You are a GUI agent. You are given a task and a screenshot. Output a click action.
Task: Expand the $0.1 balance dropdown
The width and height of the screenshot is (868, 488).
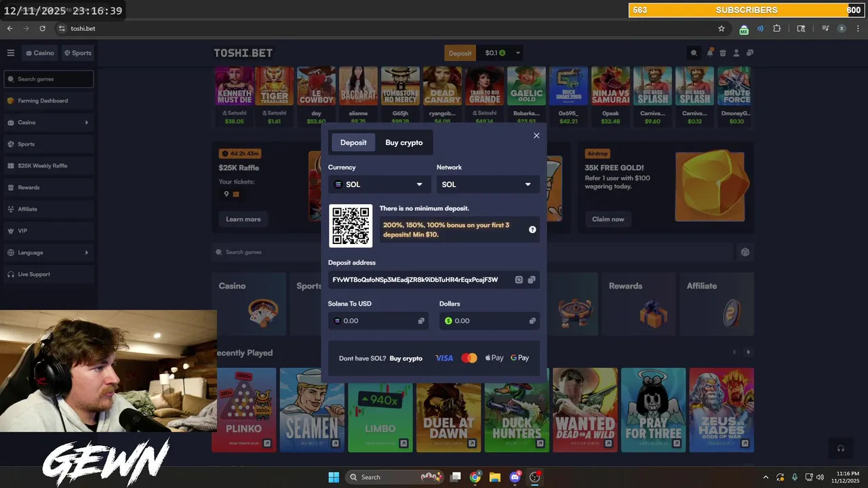coord(518,53)
